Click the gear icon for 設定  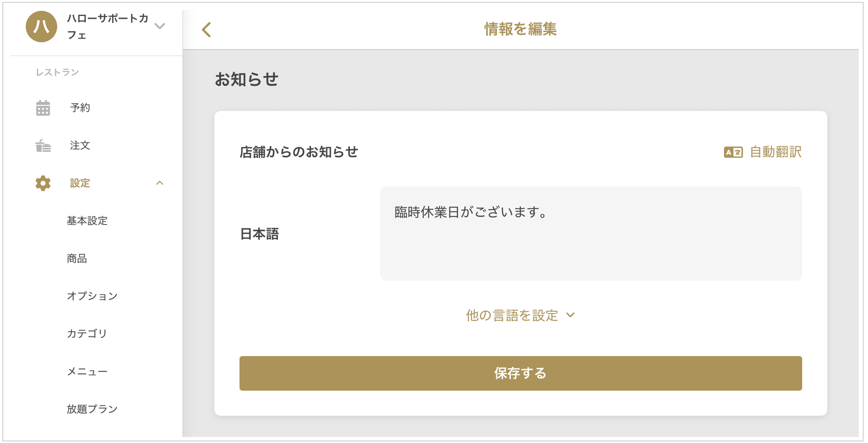point(43,183)
